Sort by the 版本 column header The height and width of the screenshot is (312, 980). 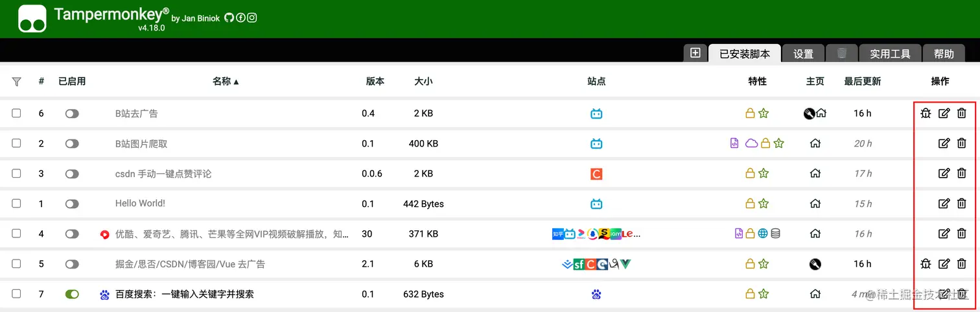pos(375,82)
